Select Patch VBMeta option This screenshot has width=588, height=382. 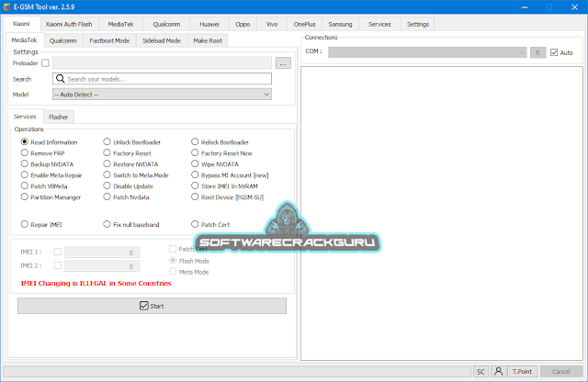point(44,185)
